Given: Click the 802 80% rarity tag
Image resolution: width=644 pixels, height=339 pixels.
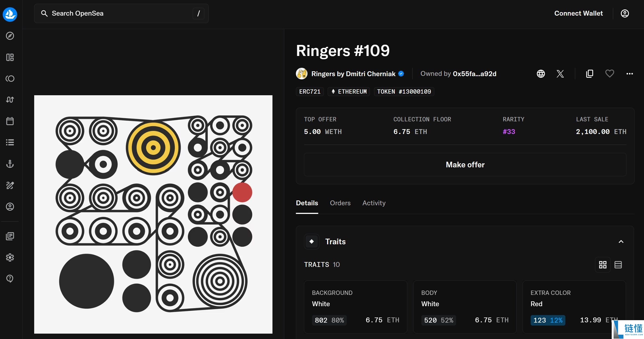Looking at the screenshot, I should (329, 320).
